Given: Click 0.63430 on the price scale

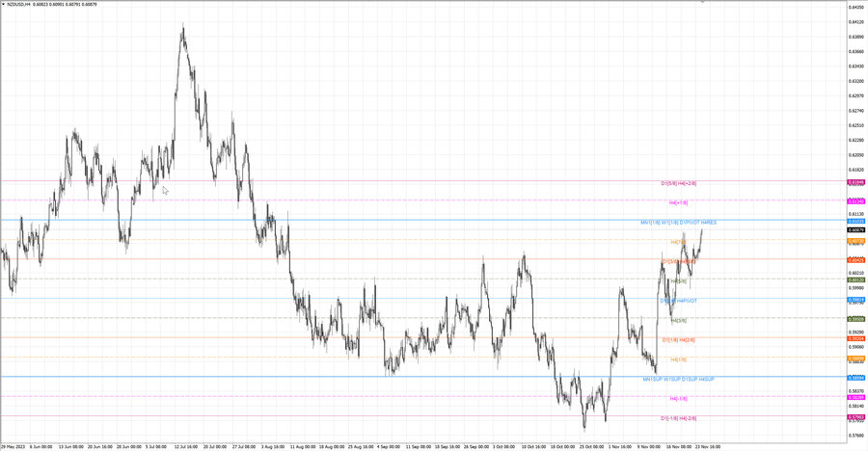Looking at the screenshot, I should click(x=856, y=66).
